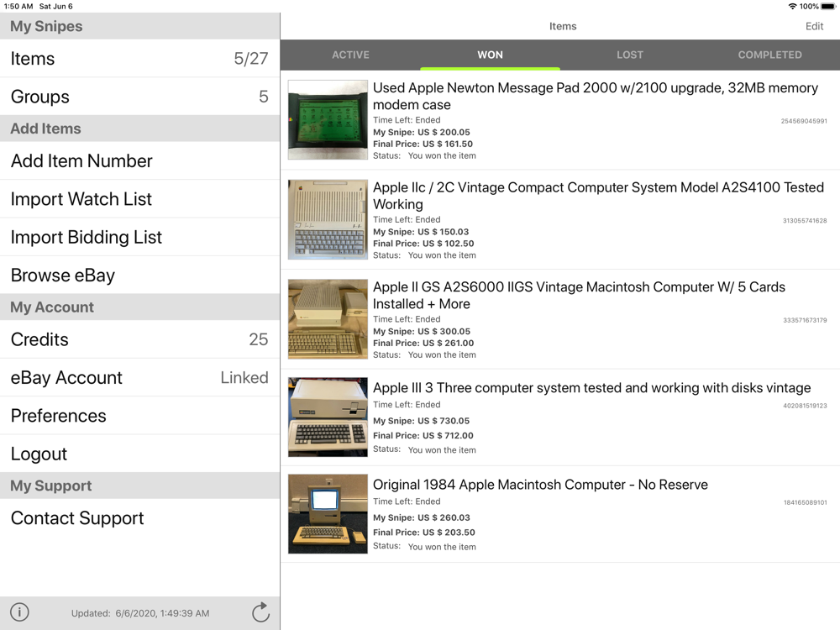Open Browse eBay

139,275
